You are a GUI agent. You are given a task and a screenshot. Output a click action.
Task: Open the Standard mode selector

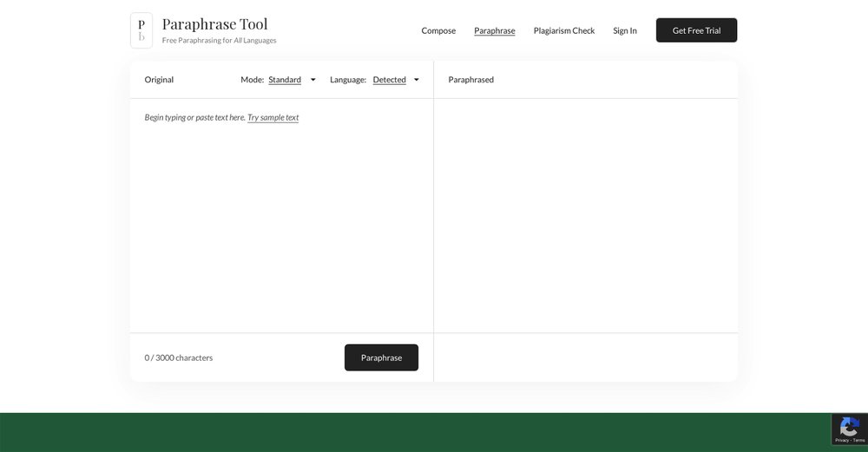tap(285, 80)
